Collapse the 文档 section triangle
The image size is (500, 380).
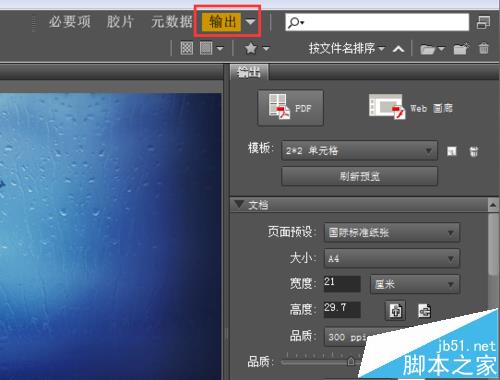pyautogui.click(x=239, y=204)
